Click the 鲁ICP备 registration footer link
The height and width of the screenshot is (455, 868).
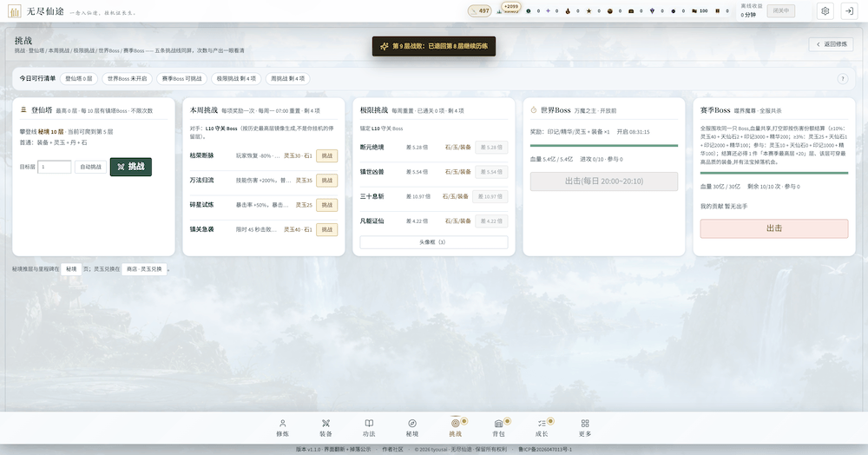545,450
